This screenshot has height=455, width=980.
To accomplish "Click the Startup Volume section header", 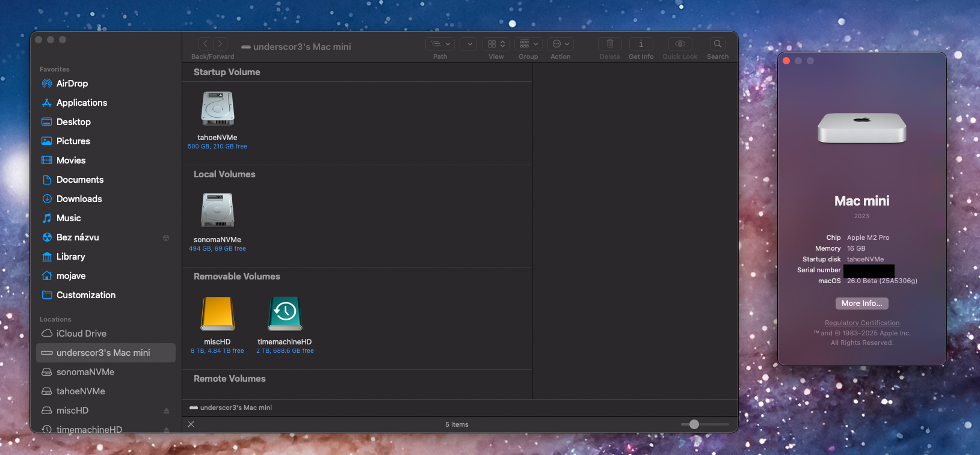I will [227, 72].
